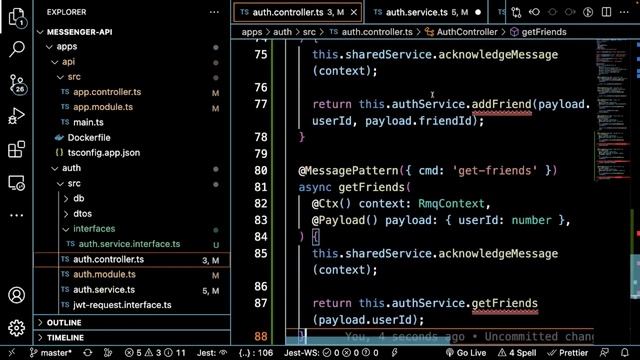Open main.ts file

coord(88,122)
